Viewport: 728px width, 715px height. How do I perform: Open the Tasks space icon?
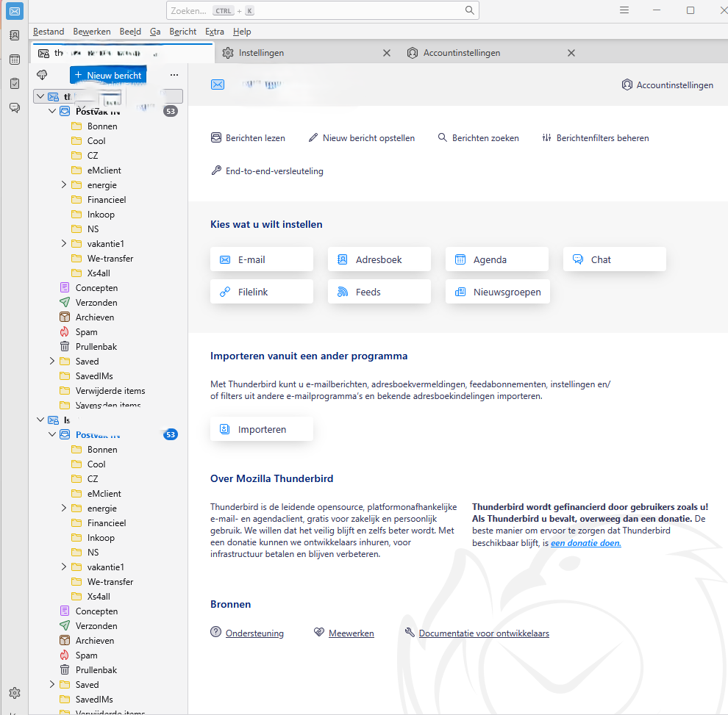[x=15, y=84]
